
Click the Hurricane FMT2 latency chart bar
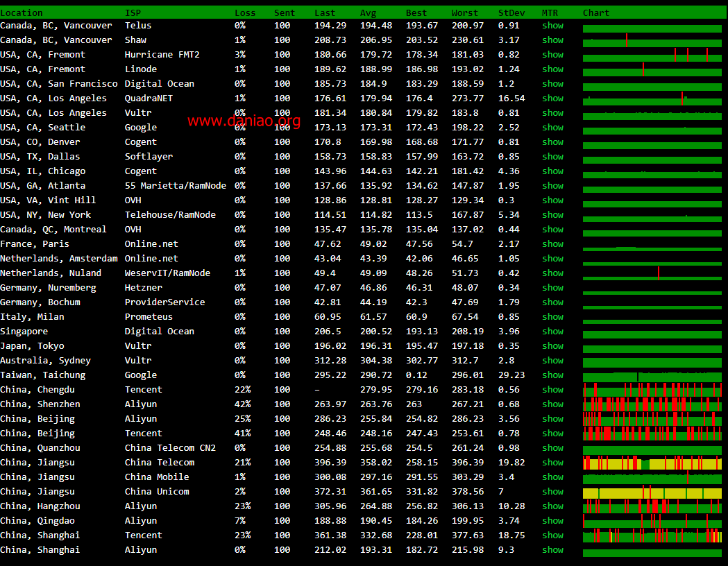(x=652, y=55)
